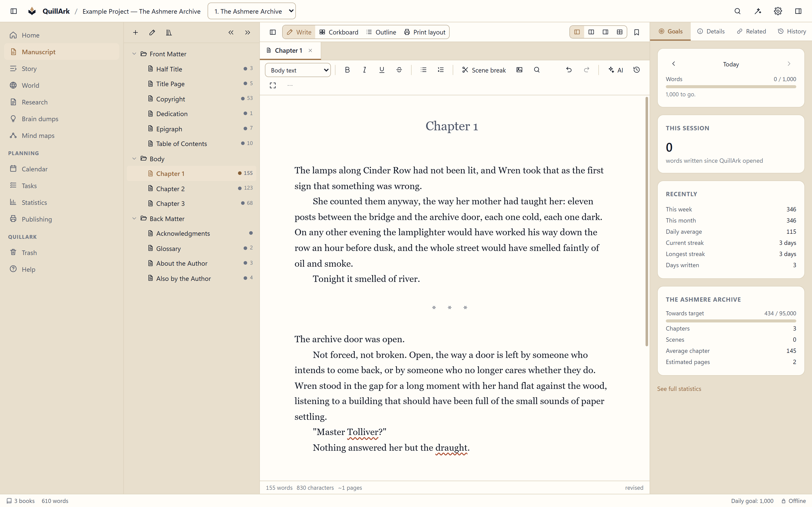Collapse the Front Matter folder
The height and width of the screenshot is (507, 812).
point(134,54)
